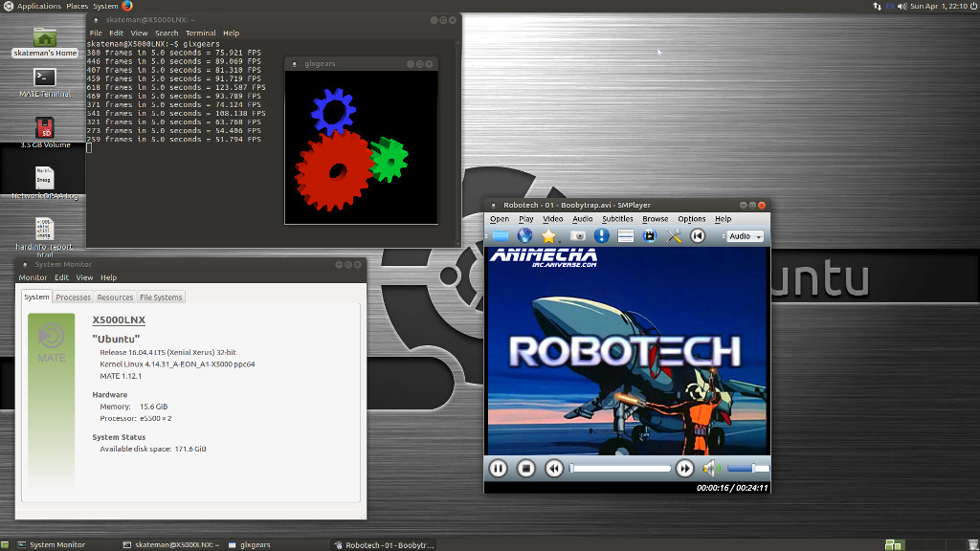Click the volume indicator in the top panel
The height and width of the screenshot is (551, 980).
pyautogui.click(x=902, y=7)
